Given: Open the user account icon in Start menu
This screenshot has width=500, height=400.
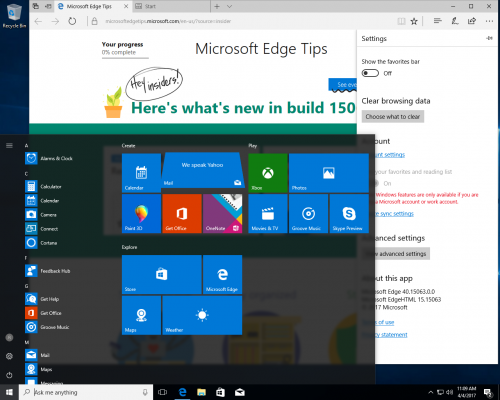Looking at the screenshot, I should click(9, 338).
